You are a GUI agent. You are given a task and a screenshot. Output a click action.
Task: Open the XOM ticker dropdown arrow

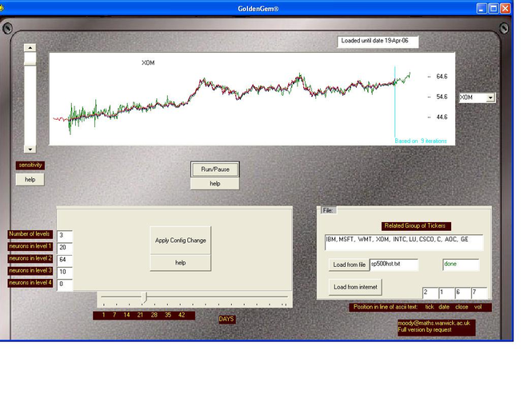[490, 98]
